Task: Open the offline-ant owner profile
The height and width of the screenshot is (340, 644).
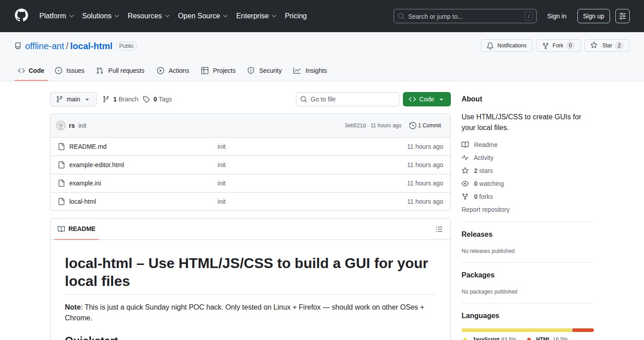Action: [x=45, y=46]
